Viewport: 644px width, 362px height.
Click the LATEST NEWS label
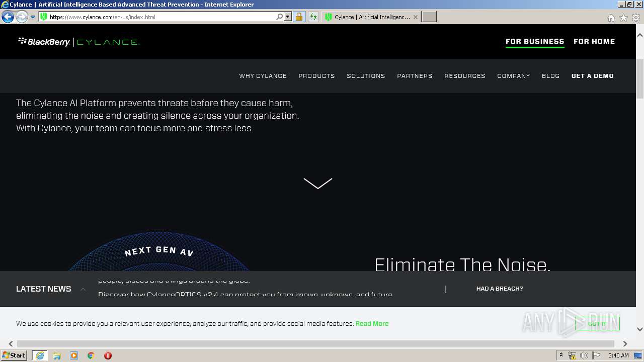click(x=44, y=289)
